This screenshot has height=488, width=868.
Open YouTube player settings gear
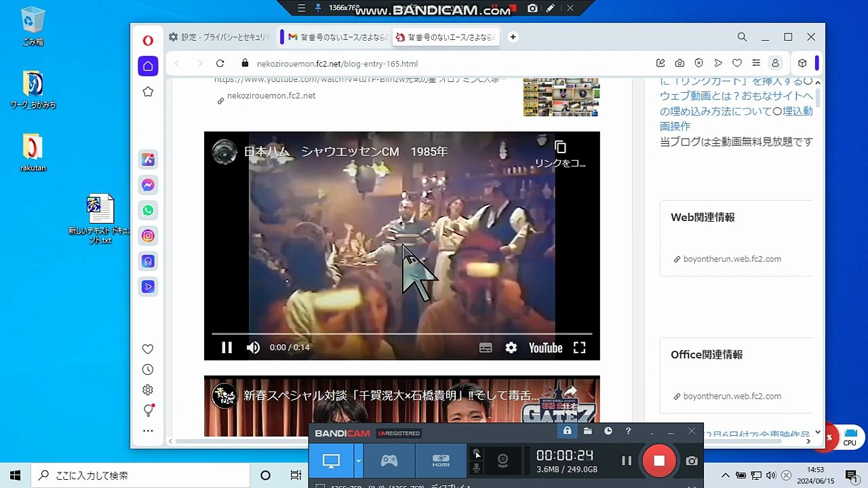[x=511, y=348]
